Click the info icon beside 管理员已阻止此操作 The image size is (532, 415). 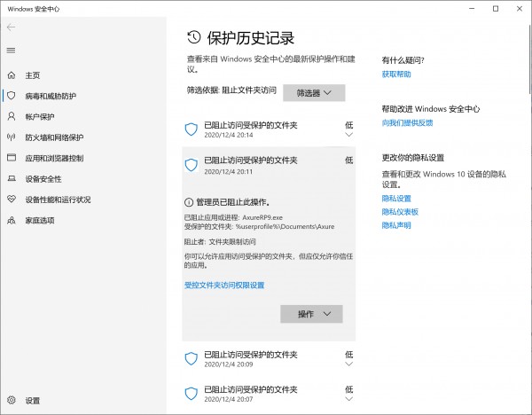[x=189, y=202]
